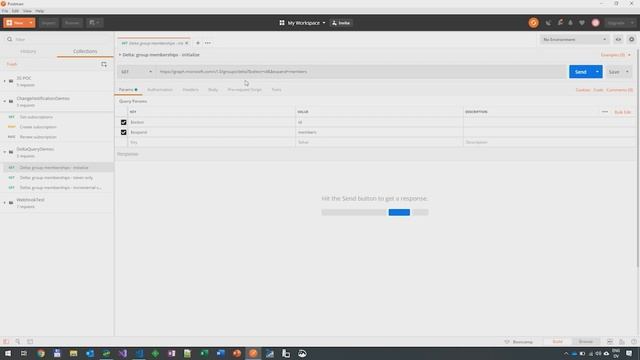Screen dimensions: 640x360
Task: Open the Send button dropdown arrow
Action: tap(597, 72)
